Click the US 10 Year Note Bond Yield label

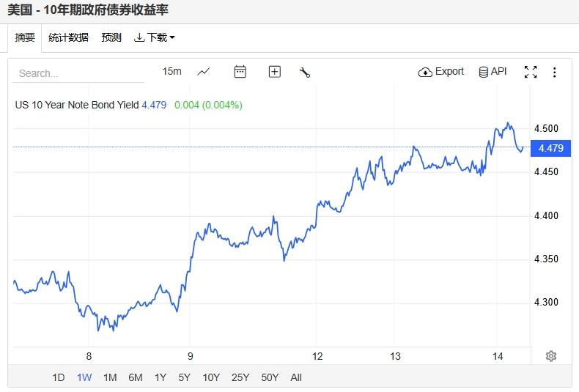[77, 106]
